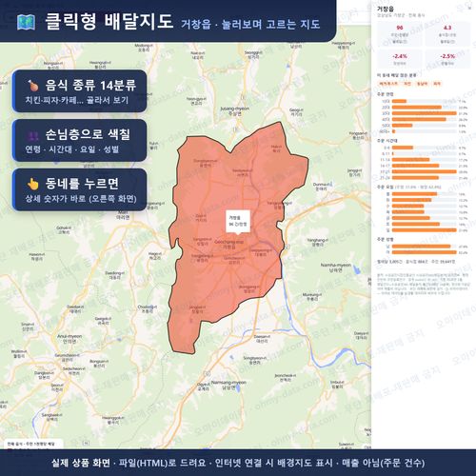Click the 거창읍 tooltip on the map
The image size is (476, 476).
coord(238,221)
